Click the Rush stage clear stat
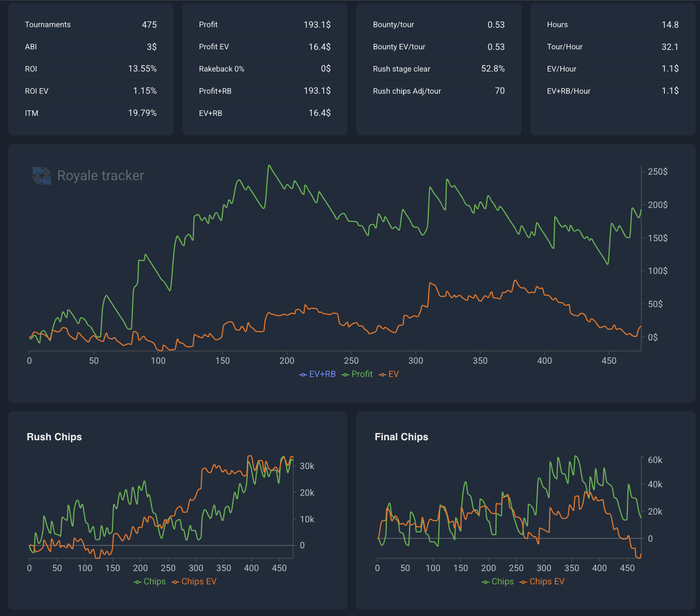 click(439, 69)
